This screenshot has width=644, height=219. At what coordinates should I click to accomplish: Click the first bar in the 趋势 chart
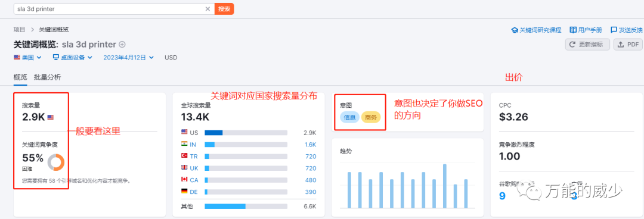coord(349,190)
